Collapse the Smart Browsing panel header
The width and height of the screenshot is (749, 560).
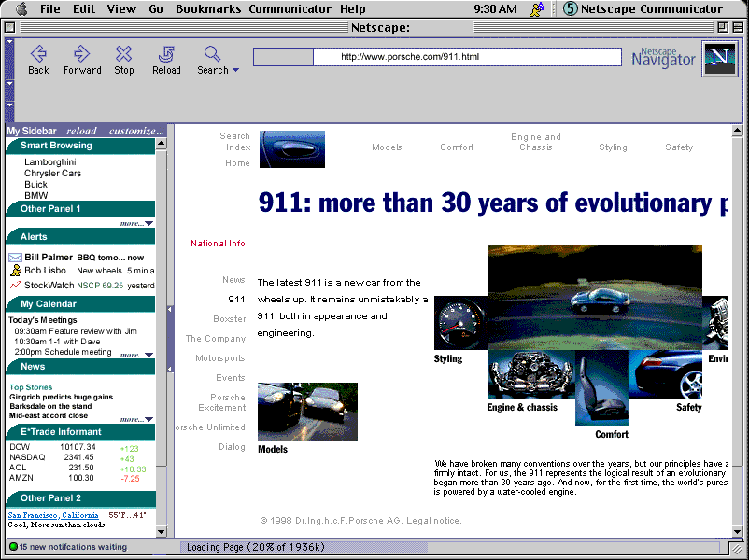pos(80,146)
